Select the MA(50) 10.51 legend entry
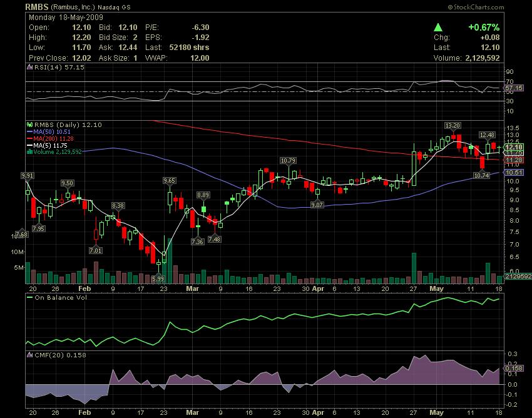532x418 pixels. [x=49, y=131]
